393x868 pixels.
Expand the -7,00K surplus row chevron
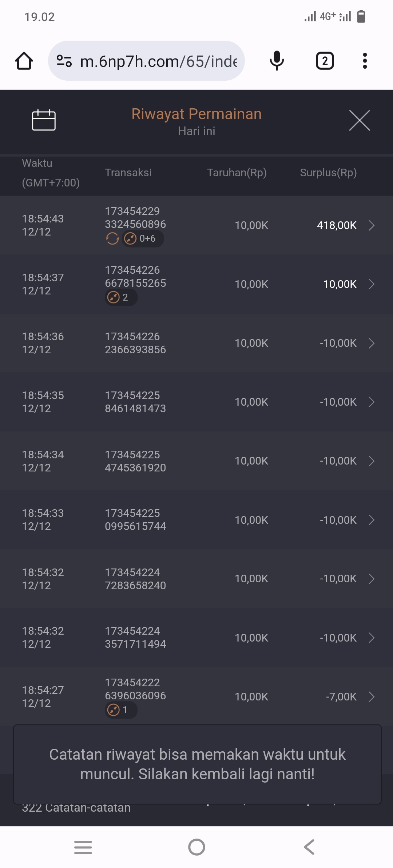pyautogui.click(x=371, y=697)
